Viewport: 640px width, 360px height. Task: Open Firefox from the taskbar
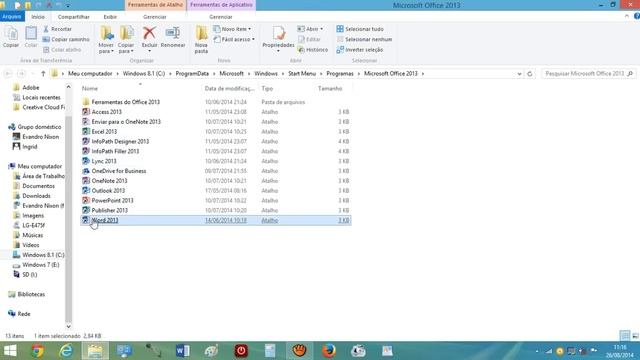pos(329,351)
